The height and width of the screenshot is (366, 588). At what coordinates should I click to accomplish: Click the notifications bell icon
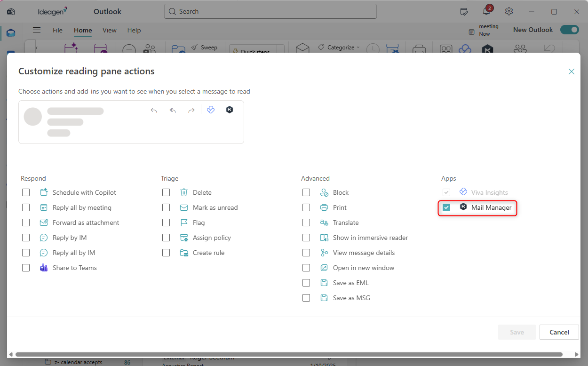[486, 11]
